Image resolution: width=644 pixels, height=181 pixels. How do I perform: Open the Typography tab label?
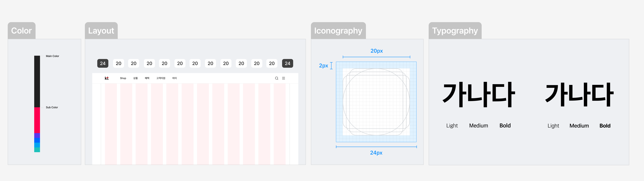[x=455, y=31]
